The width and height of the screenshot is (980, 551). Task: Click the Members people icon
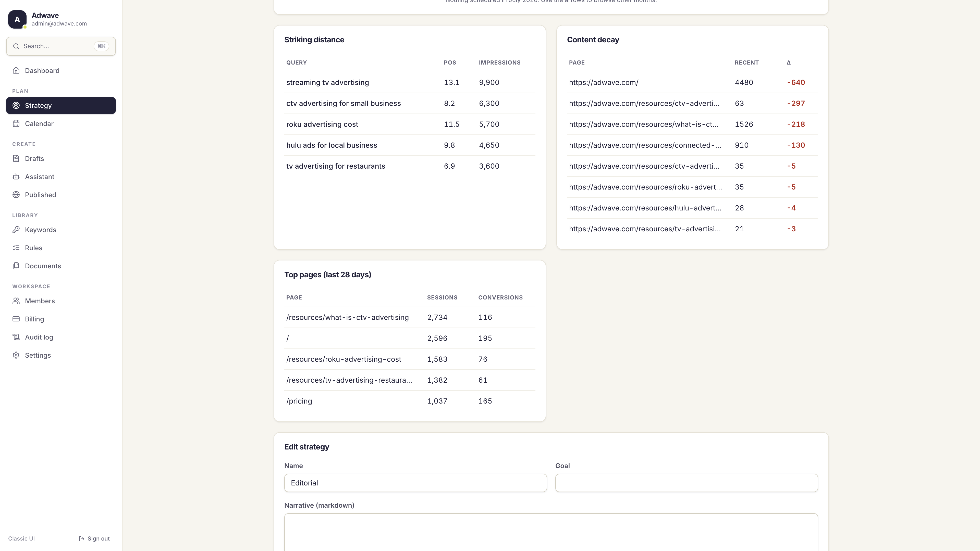16,301
